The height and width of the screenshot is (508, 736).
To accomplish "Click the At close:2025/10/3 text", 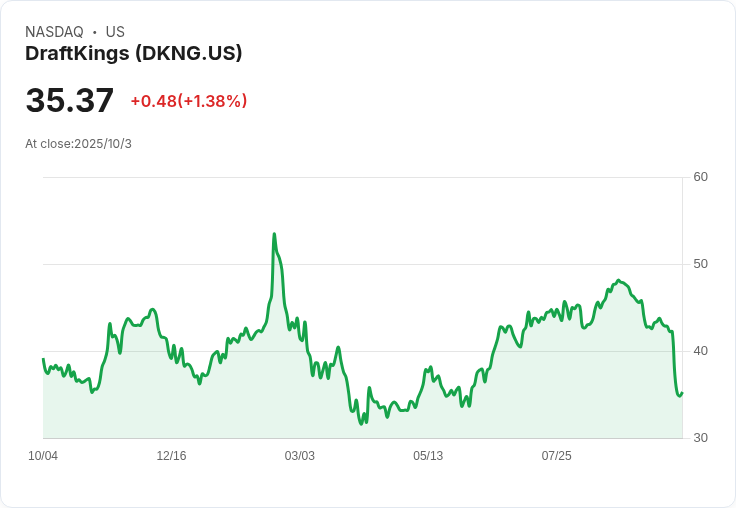I will click(78, 144).
